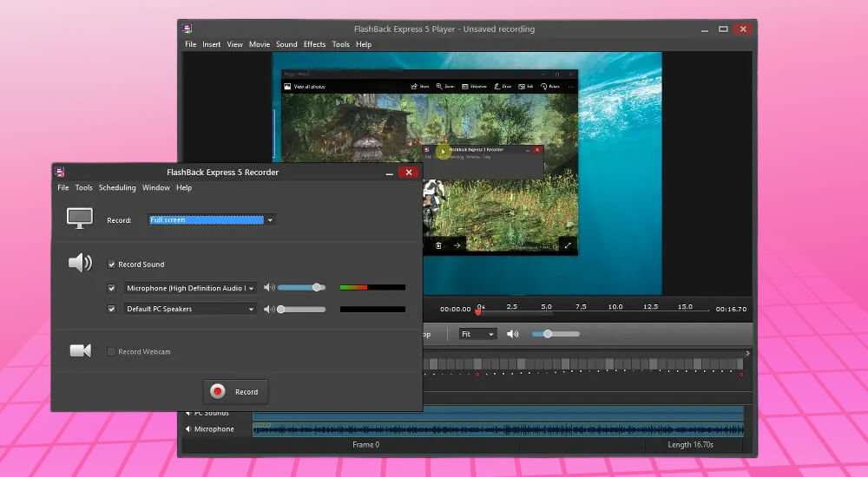Click the webcam camera icon in Recorder
This screenshot has width=868, height=477.
pyautogui.click(x=80, y=351)
